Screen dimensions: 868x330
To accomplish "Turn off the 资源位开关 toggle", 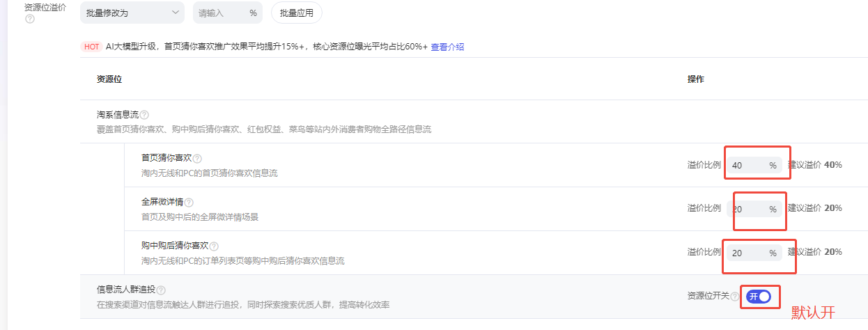I will [x=759, y=297].
